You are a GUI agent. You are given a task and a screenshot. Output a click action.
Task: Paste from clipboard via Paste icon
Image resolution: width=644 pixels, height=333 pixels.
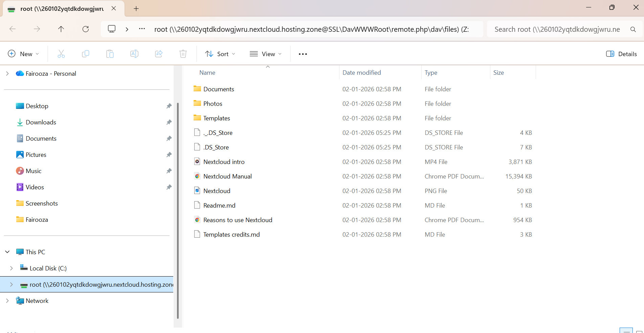pyautogui.click(x=110, y=53)
